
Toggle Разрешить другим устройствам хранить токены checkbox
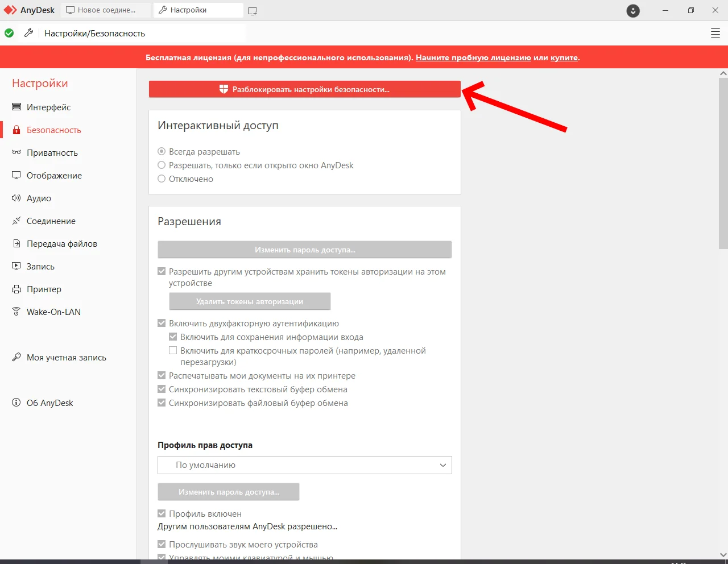coord(162,272)
